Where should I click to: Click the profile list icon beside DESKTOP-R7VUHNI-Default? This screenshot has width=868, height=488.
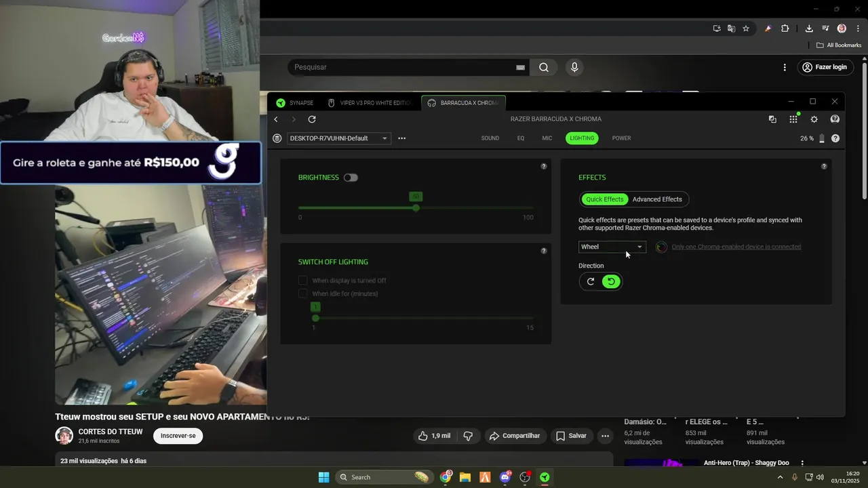pos(277,138)
